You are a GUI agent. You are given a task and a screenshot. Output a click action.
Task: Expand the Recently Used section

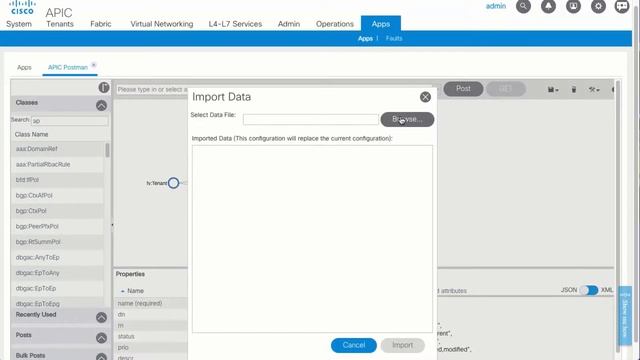102,317
